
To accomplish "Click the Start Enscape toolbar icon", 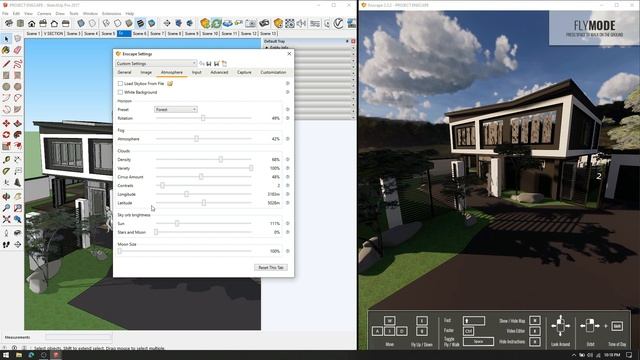I will 205,23.
